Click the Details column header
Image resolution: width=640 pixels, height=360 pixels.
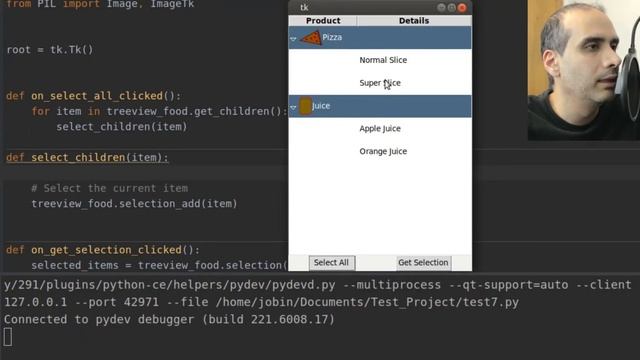click(414, 21)
